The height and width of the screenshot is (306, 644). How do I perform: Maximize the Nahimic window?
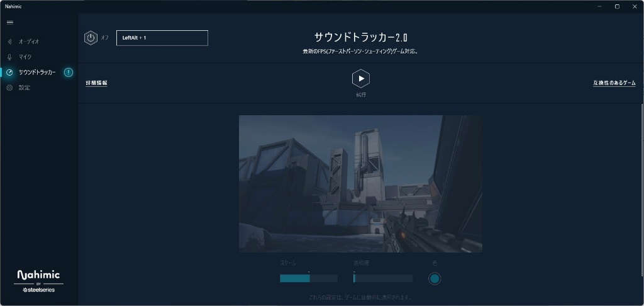point(617,6)
